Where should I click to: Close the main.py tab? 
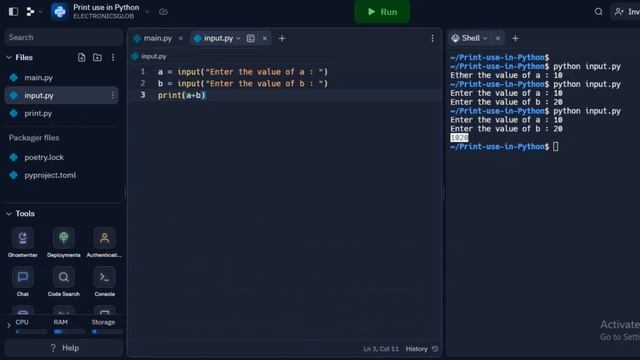(x=180, y=38)
